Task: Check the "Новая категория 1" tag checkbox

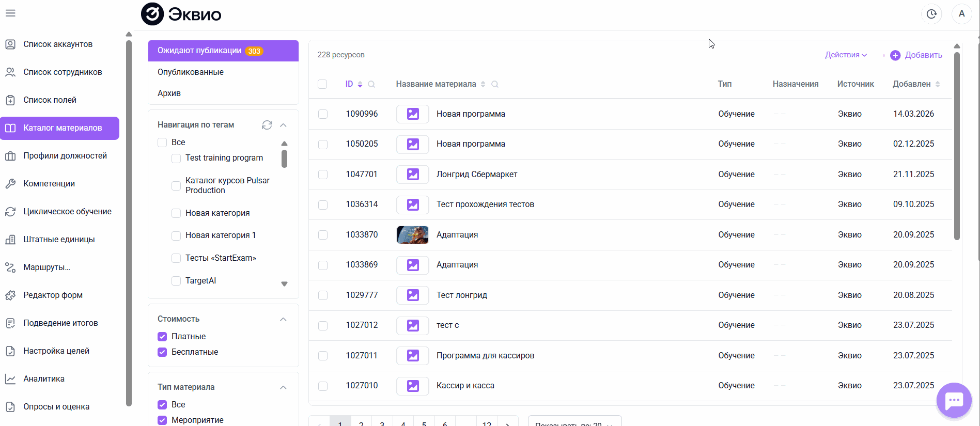Action: [x=176, y=235]
